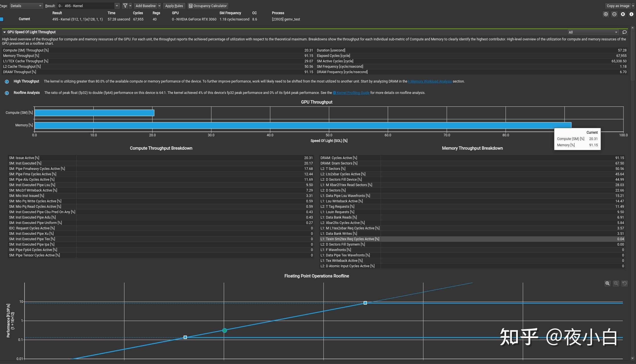Click the Apply Rules button
This screenshot has height=364, width=636.
pos(174,6)
